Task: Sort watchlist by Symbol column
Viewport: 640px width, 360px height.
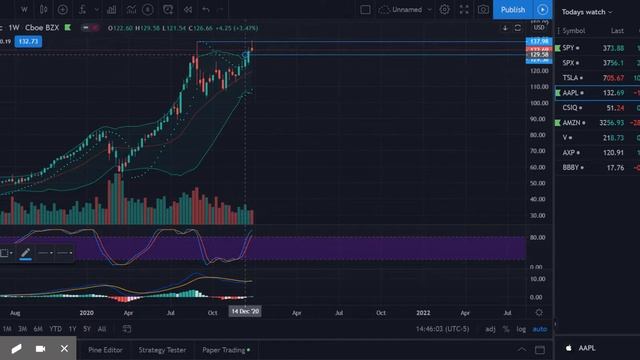Action: [x=573, y=31]
